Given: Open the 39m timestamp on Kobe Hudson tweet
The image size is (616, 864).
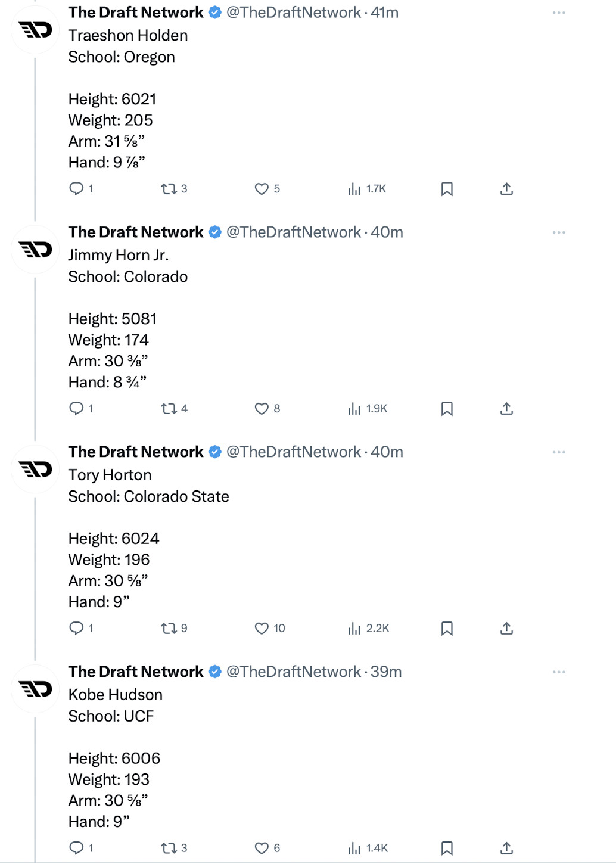Looking at the screenshot, I should click(386, 672).
